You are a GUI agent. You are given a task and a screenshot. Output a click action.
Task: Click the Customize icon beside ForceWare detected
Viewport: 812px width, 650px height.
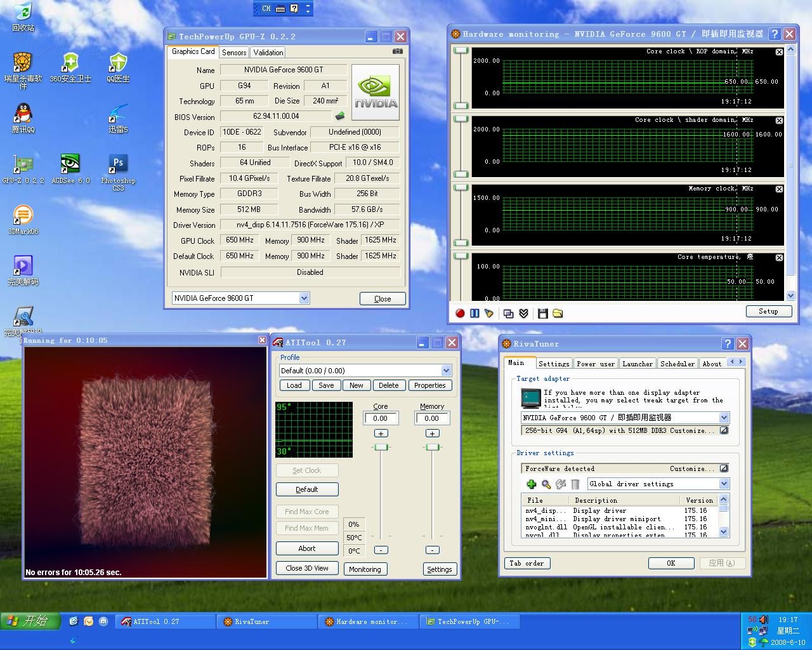pos(724,468)
